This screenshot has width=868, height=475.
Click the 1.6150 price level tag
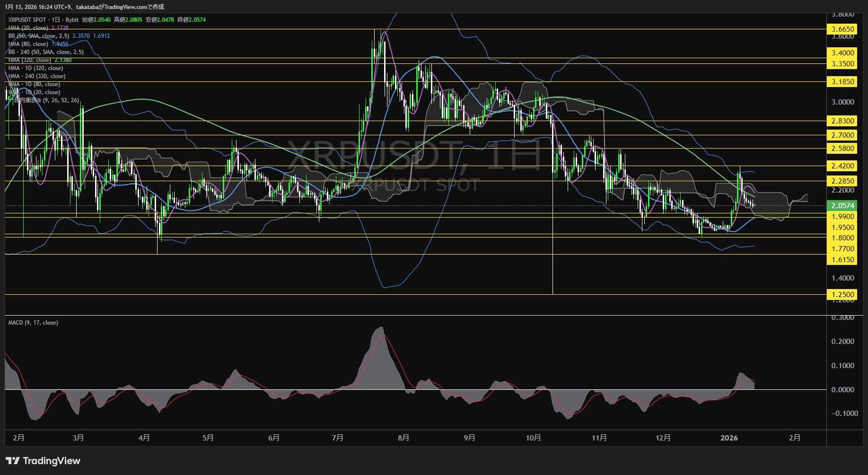842,259
